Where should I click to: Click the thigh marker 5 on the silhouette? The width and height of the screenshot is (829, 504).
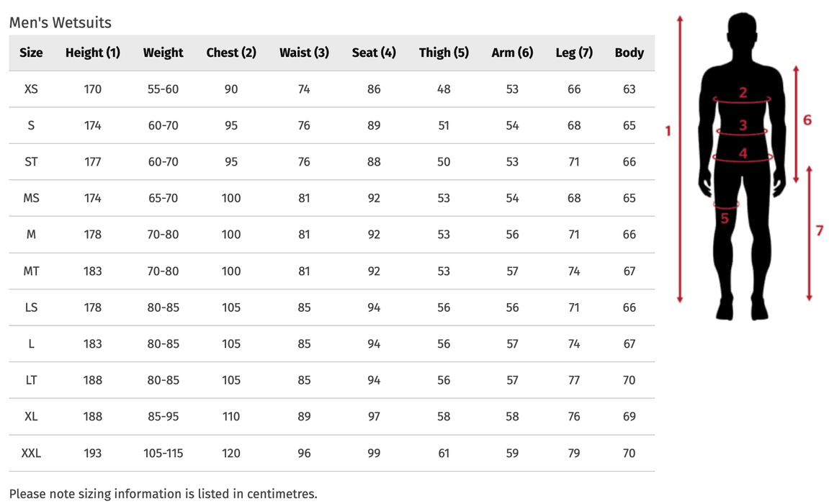pyautogui.click(x=725, y=217)
